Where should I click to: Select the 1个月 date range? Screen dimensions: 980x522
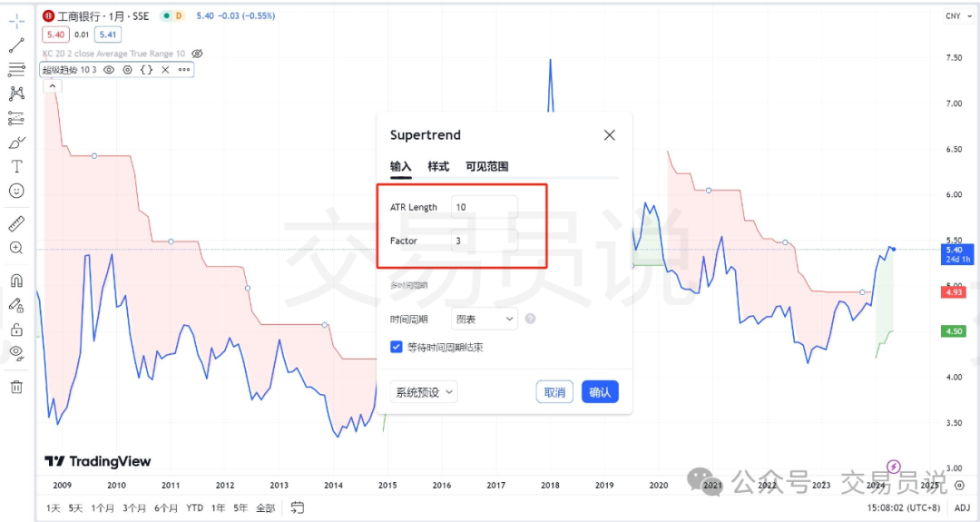(103, 508)
